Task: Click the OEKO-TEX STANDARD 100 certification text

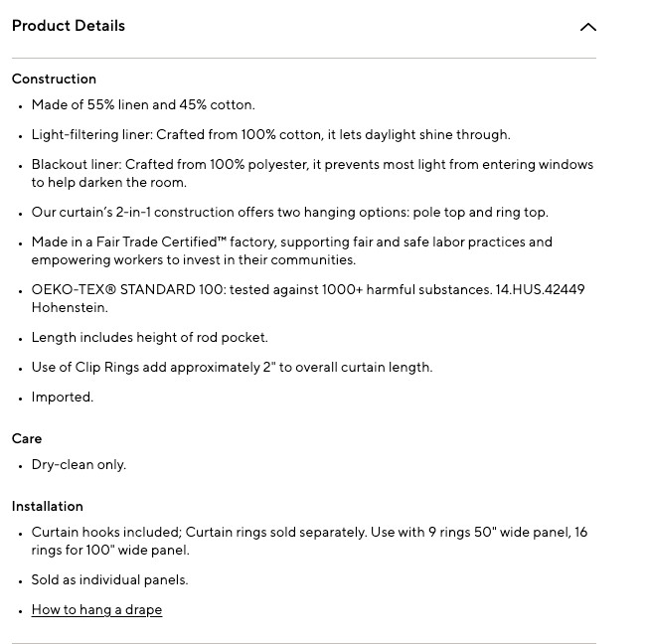Action: pos(308,298)
